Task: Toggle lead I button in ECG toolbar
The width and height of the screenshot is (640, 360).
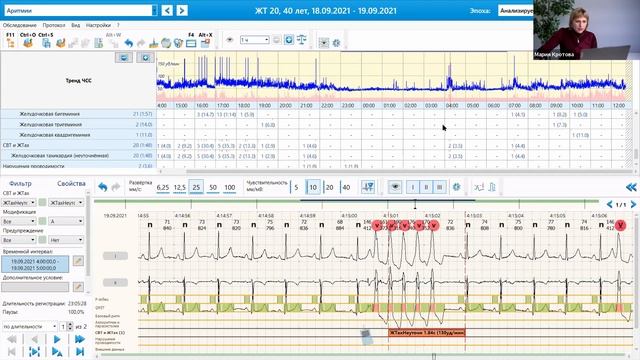Action: 413,187
